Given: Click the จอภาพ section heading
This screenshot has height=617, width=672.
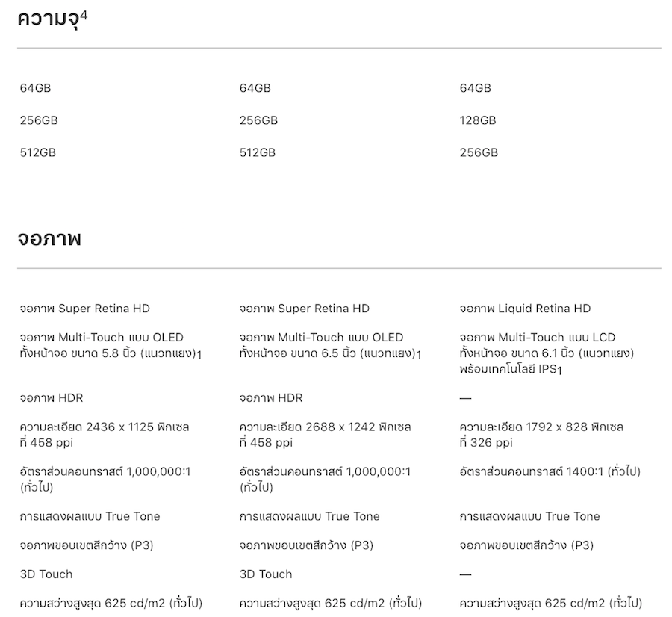Looking at the screenshot, I should 49,239.
